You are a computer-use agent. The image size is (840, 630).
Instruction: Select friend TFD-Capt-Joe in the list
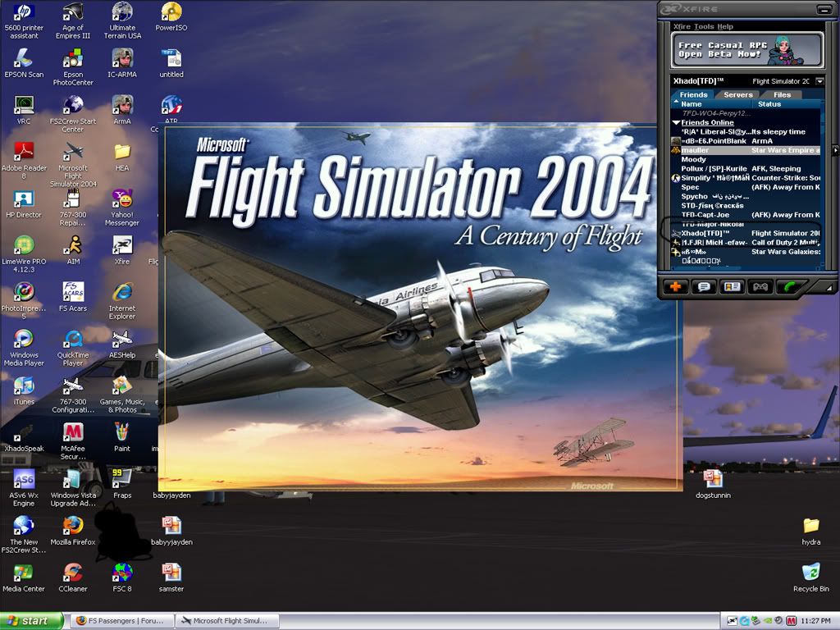tap(746, 215)
